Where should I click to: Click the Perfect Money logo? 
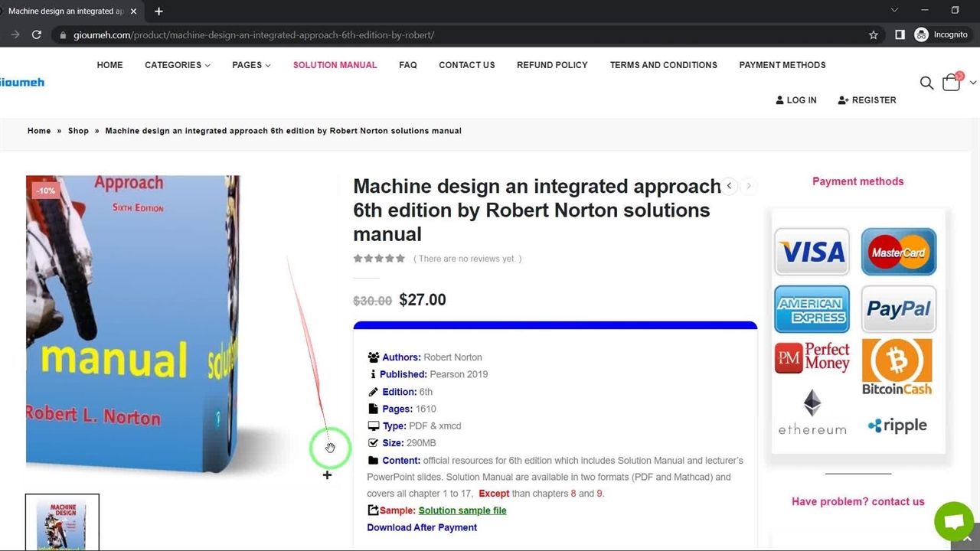[x=812, y=357]
